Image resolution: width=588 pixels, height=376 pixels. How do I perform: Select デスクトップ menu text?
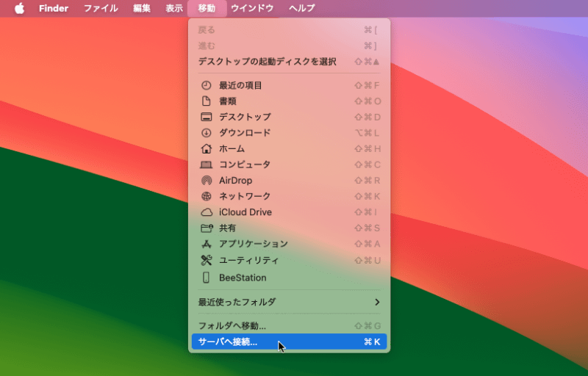pos(245,117)
